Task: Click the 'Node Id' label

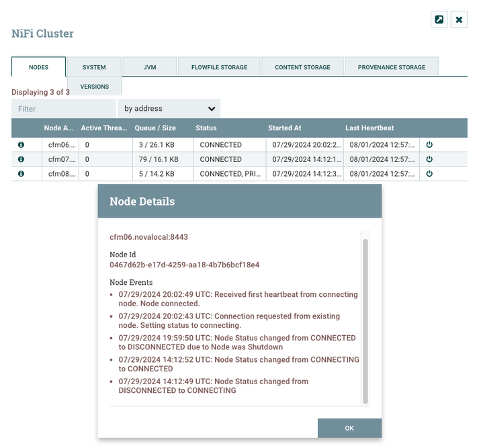Action: pyautogui.click(x=123, y=255)
